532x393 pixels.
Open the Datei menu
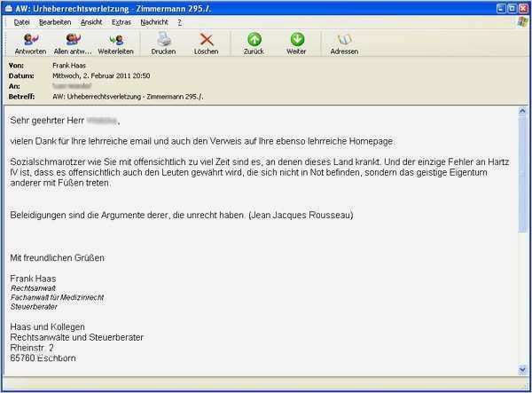21,22
